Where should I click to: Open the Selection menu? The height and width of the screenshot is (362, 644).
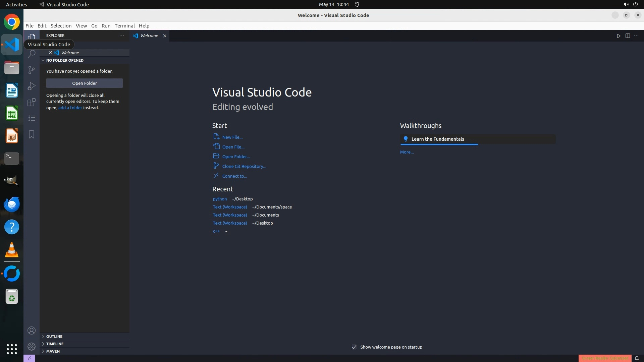coord(61,26)
